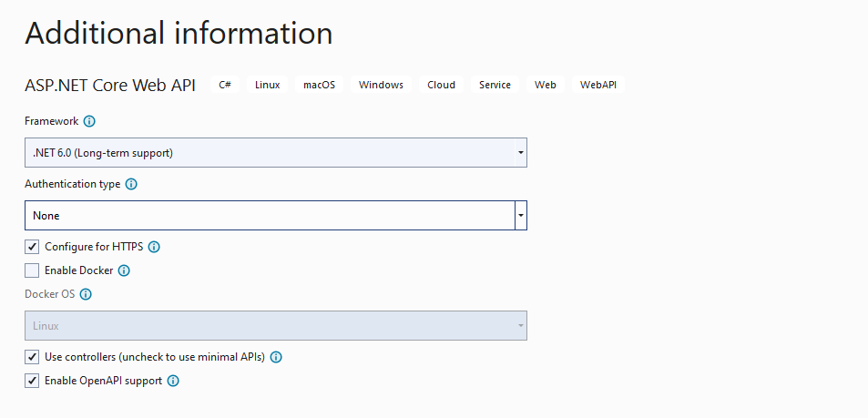Screen dimensions: 868x418
Task: Uncheck the Configure for HTTPS checkbox
Action: pyautogui.click(x=32, y=247)
